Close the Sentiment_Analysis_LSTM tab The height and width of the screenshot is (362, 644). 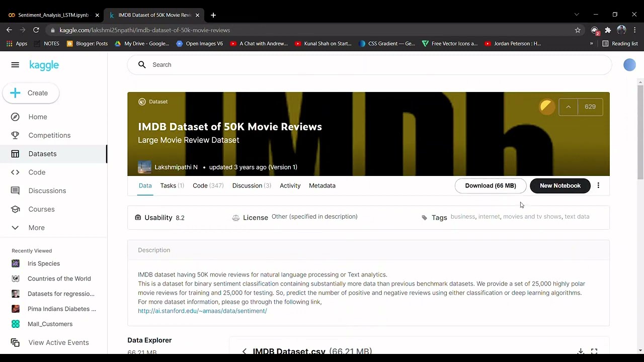tap(97, 15)
